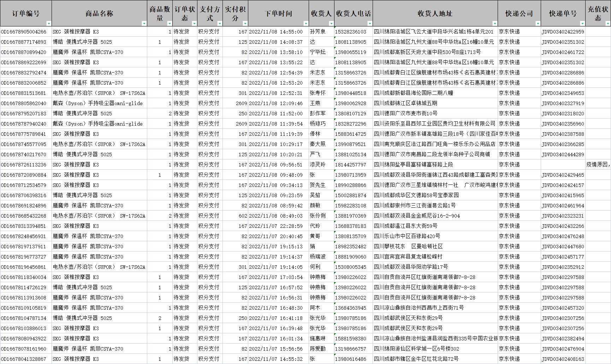Image resolution: width=611 pixels, height=364 pixels.
Task: Select the 充值状态 header cell
Action: 598,13
